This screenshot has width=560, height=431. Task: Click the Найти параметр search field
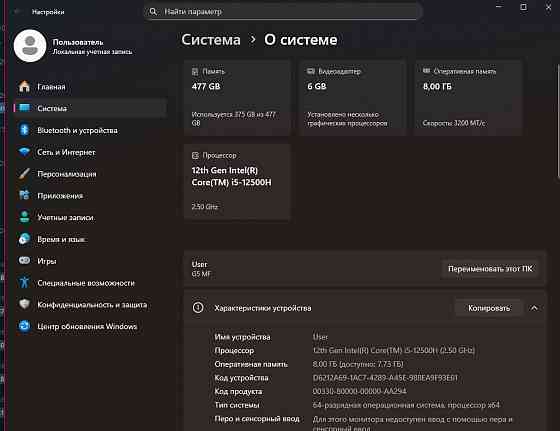pyautogui.click(x=283, y=11)
